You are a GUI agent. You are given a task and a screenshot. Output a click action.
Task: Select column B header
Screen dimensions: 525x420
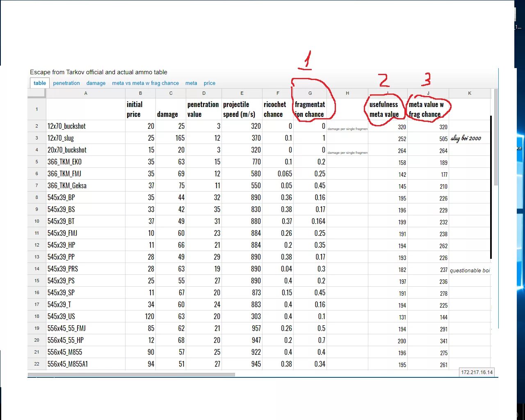point(141,93)
